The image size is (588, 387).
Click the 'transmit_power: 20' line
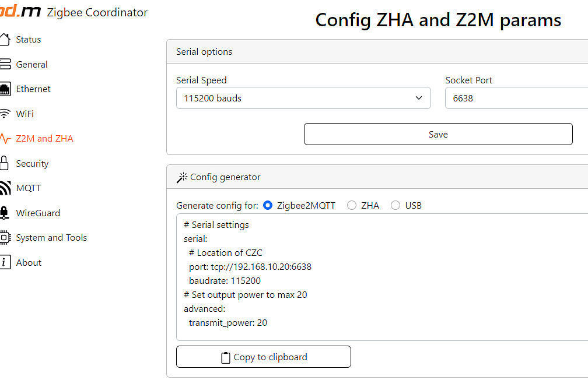[x=228, y=322]
